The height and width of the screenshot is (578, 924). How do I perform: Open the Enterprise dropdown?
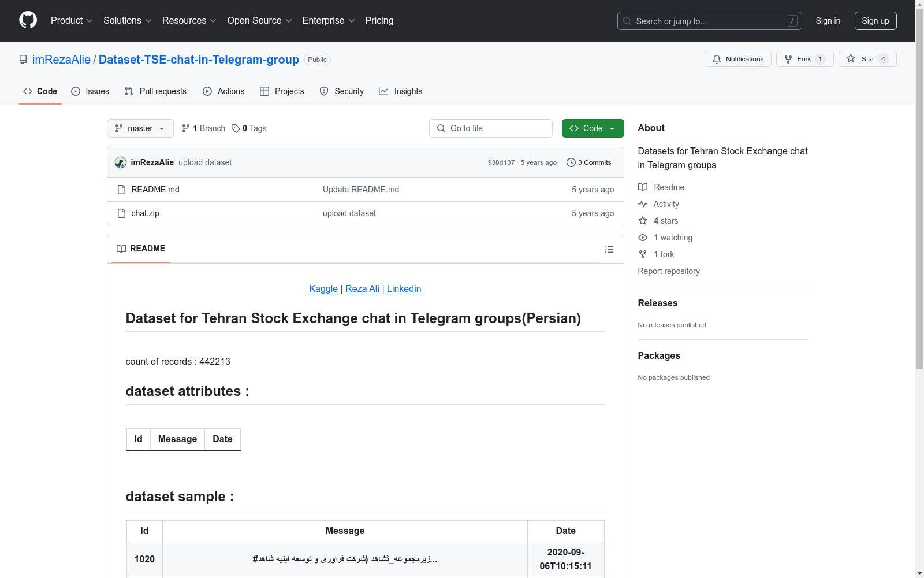(329, 21)
